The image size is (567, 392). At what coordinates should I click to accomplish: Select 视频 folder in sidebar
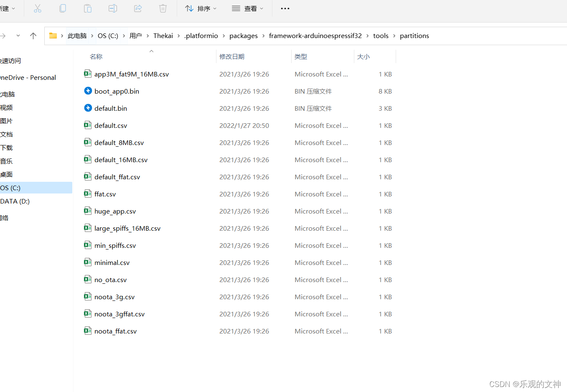click(x=6, y=108)
